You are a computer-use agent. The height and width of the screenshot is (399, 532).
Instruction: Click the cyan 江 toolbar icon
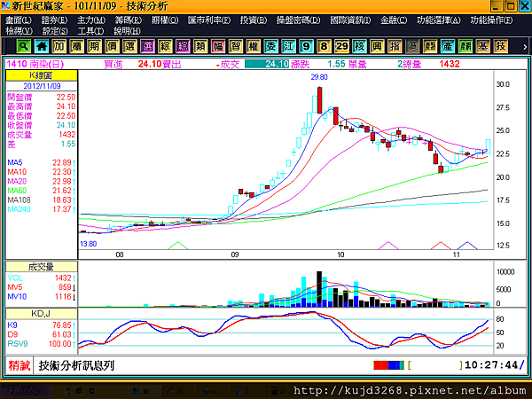tap(288, 46)
